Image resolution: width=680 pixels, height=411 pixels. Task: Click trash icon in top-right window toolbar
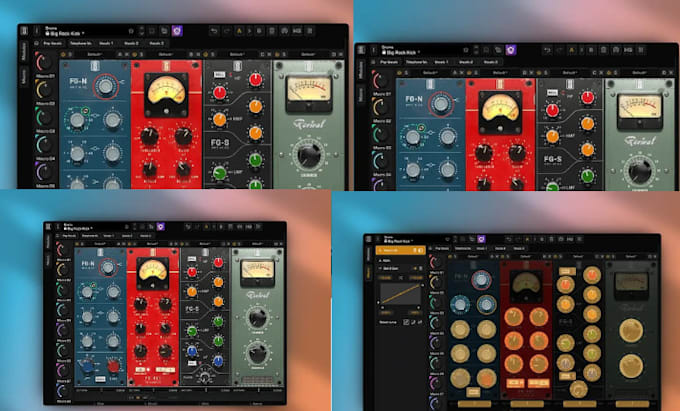pos(604,50)
